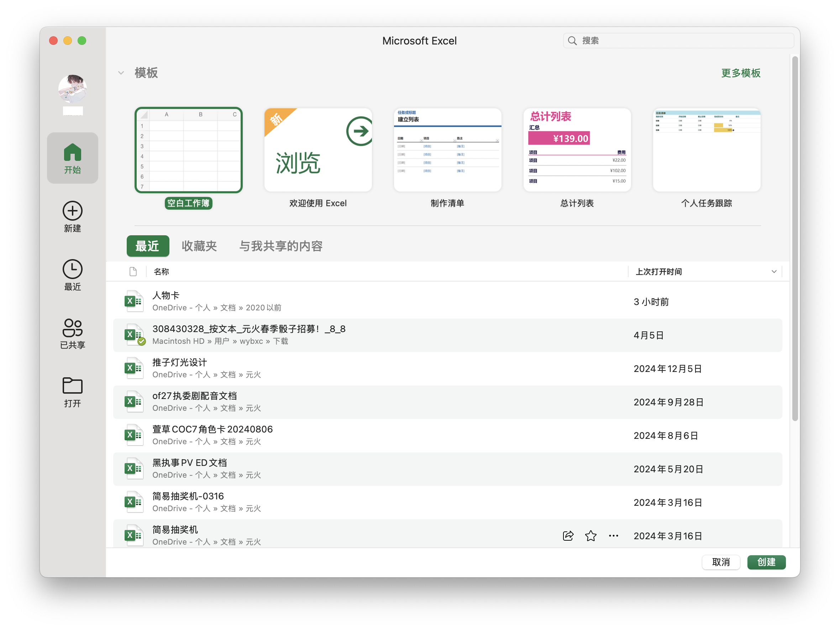Open more options ellipsis for 简易抽奖机
Screen dimensions: 840x630
coord(613,536)
